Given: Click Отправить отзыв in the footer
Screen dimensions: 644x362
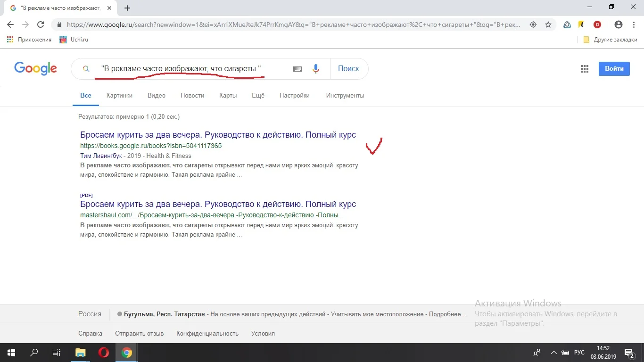Looking at the screenshot, I should click(140, 333).
